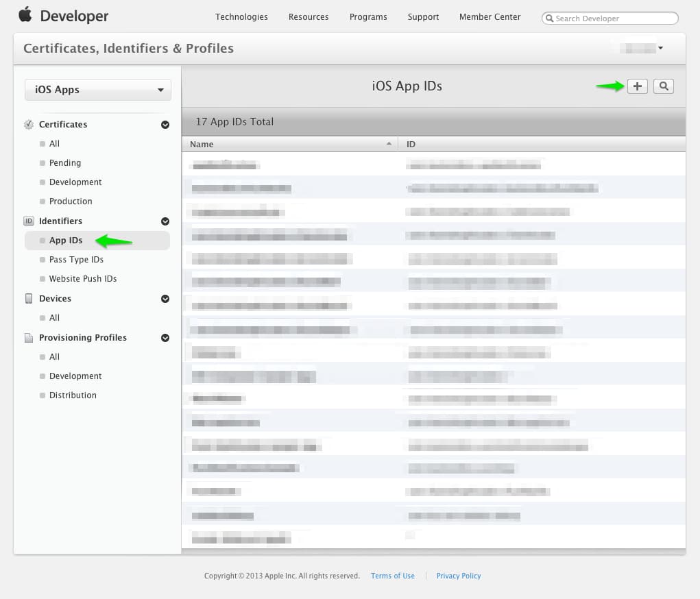Open the Programs menu

coord(368,17)
